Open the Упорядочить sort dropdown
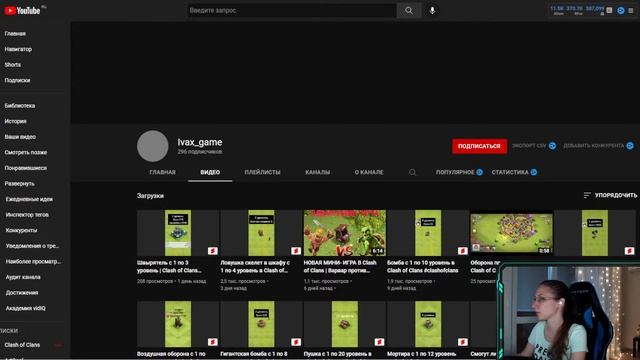The height and width of the screenshot is (360, 640). [610, 196]
